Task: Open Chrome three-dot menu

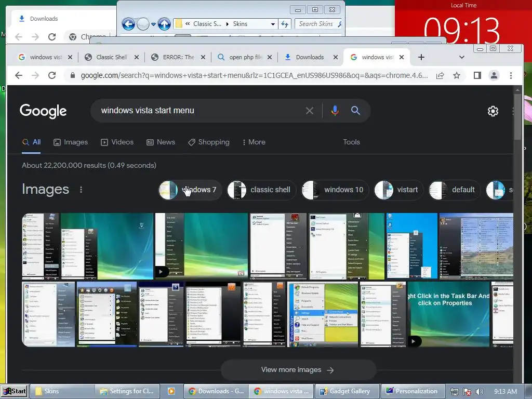Action: pos(511,75)
